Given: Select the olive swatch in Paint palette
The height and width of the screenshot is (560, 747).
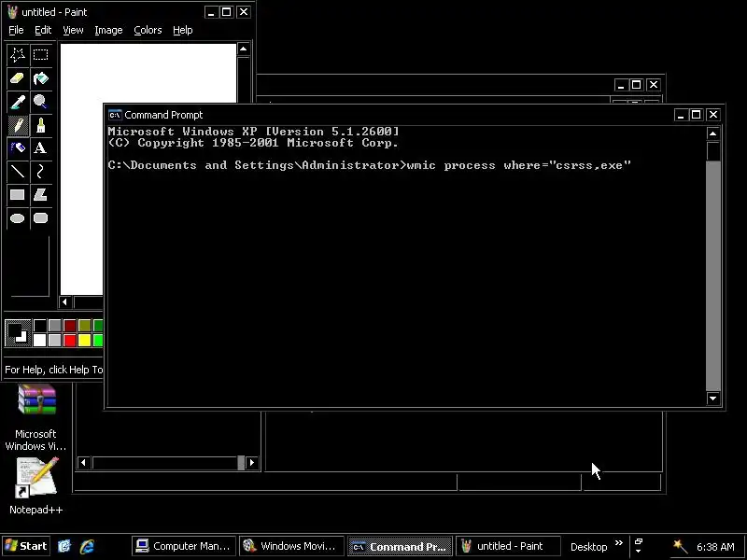Looking at the screenshot, I should point(84,325).
